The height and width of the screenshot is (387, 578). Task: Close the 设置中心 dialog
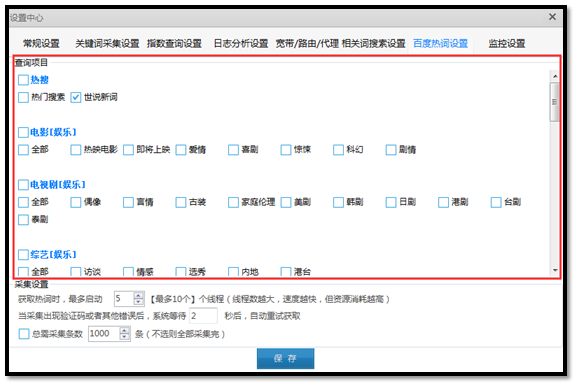click(x=552, y=17)
